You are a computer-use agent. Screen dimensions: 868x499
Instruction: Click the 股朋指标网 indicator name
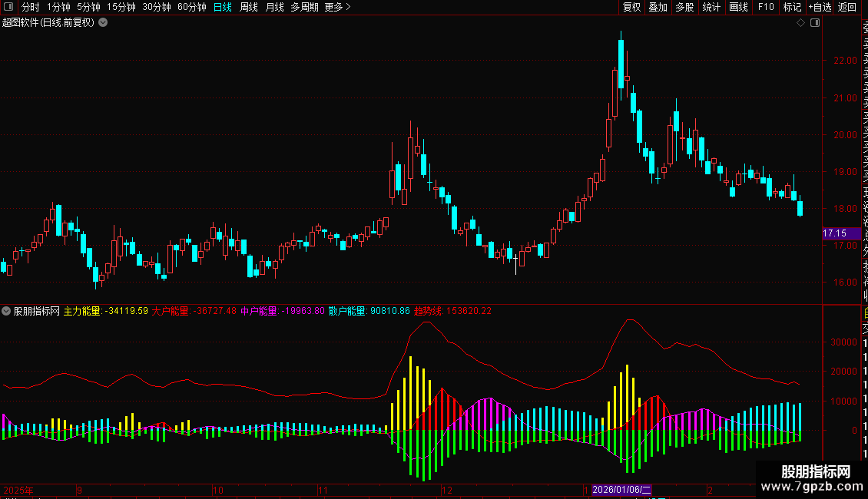pyautogui.click(x=37, y=311)
